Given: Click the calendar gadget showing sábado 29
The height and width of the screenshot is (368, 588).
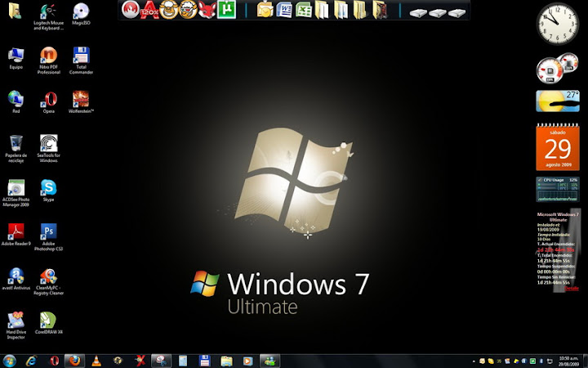Looking at the screenshot, I should (558, 147).
